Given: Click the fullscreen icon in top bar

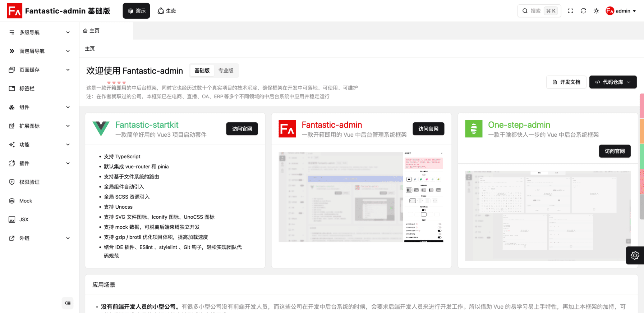Looking at the screenshot, I should coord(570,11).
